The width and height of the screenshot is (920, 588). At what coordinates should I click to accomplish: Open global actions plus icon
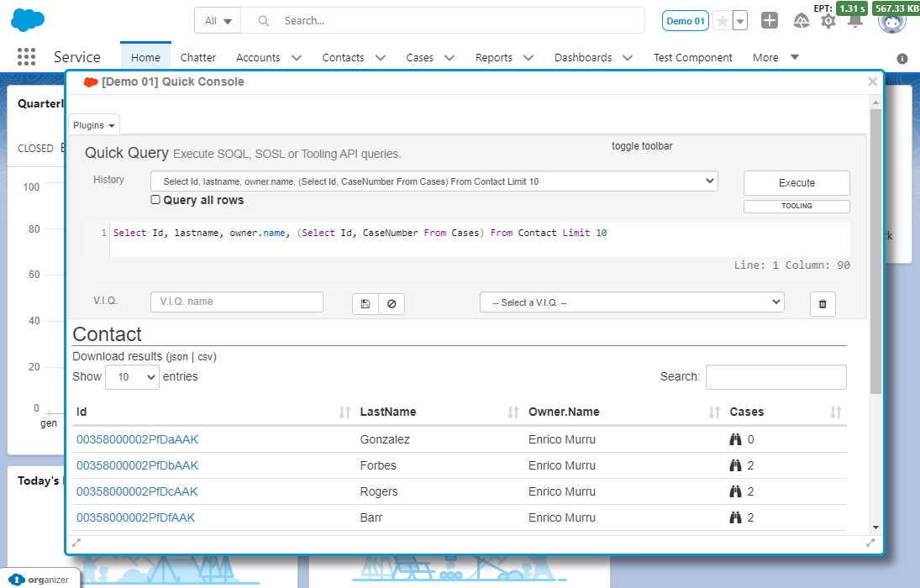click(770, 20)
